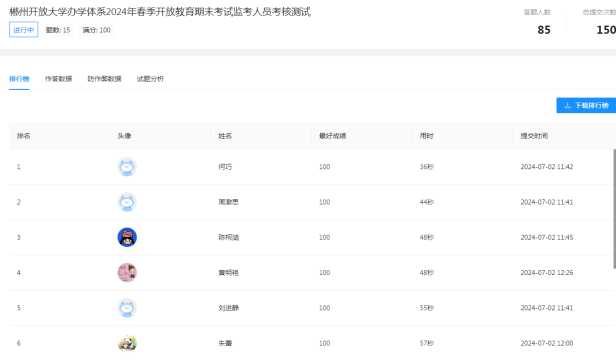This screenshot has height=361, width=616.
Task: Click the 题数: 15 label
Action: point(58,30)
